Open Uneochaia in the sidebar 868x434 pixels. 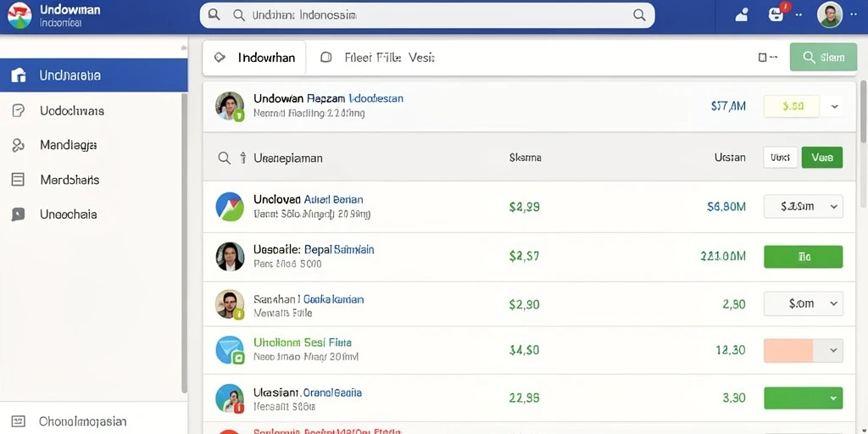point(69,214)
